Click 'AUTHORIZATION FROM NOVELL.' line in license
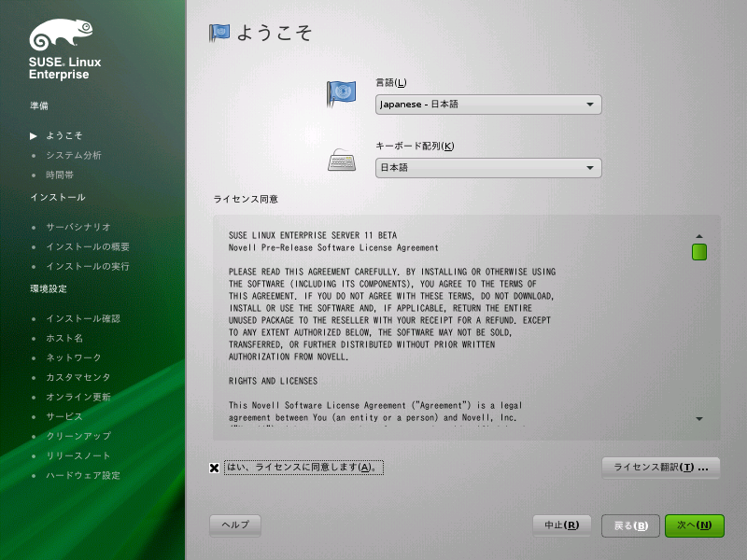Viewport: 747px width, 560px height. [x=289, y=357]
